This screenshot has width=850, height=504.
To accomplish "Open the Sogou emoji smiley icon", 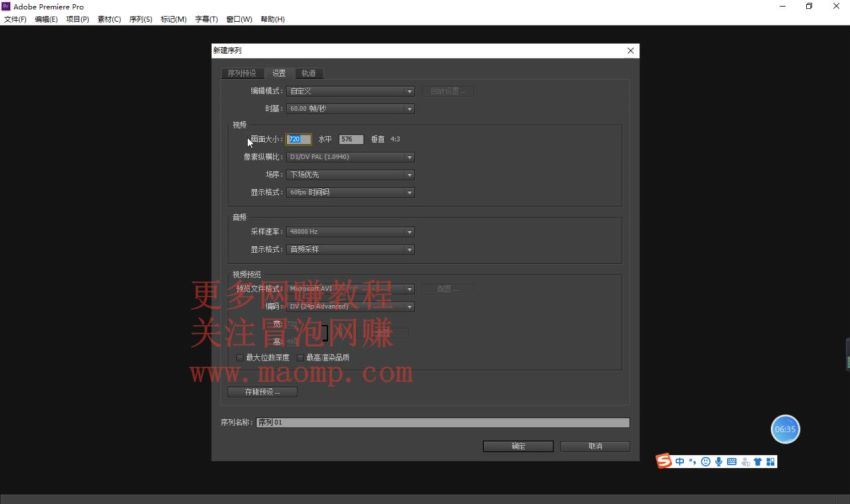I will point(705,461).
